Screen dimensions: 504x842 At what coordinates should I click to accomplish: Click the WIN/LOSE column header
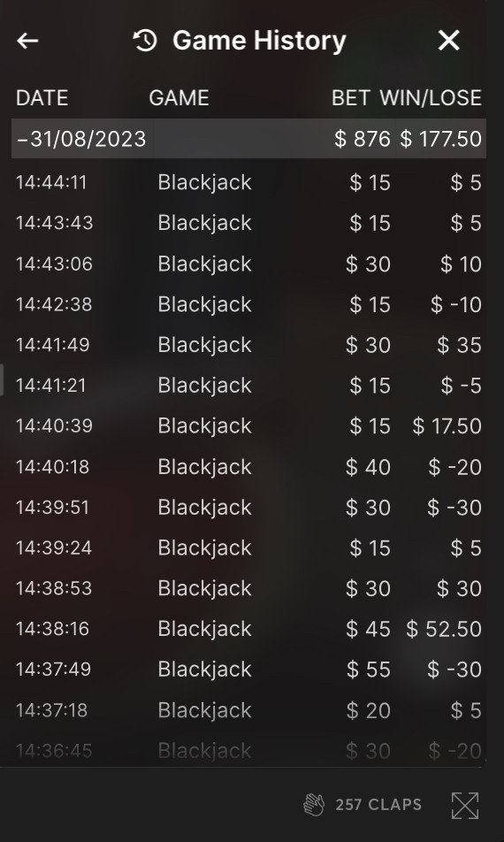tap(431, 97)
